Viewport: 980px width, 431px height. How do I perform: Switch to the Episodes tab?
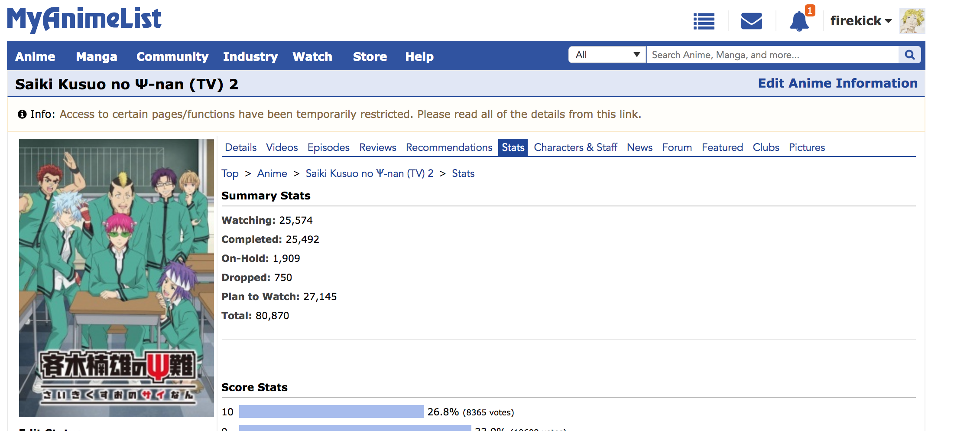[328, 147]
